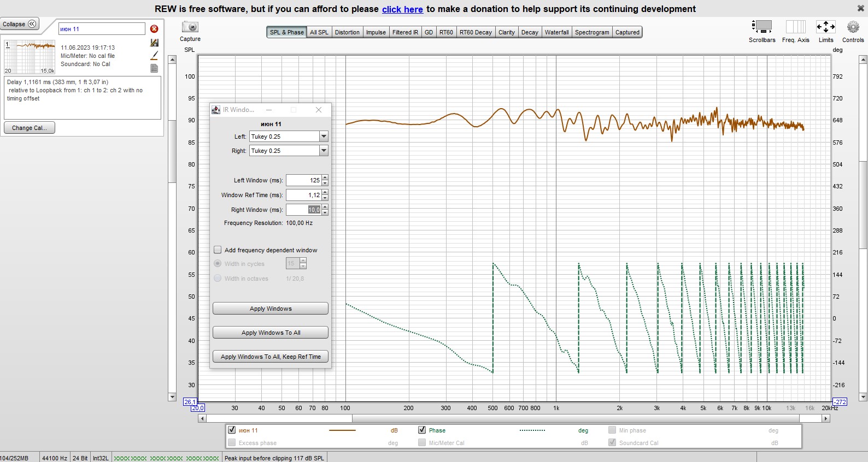
Task: Remove the measurement with the red X icon
Action: tap(154, 29)
